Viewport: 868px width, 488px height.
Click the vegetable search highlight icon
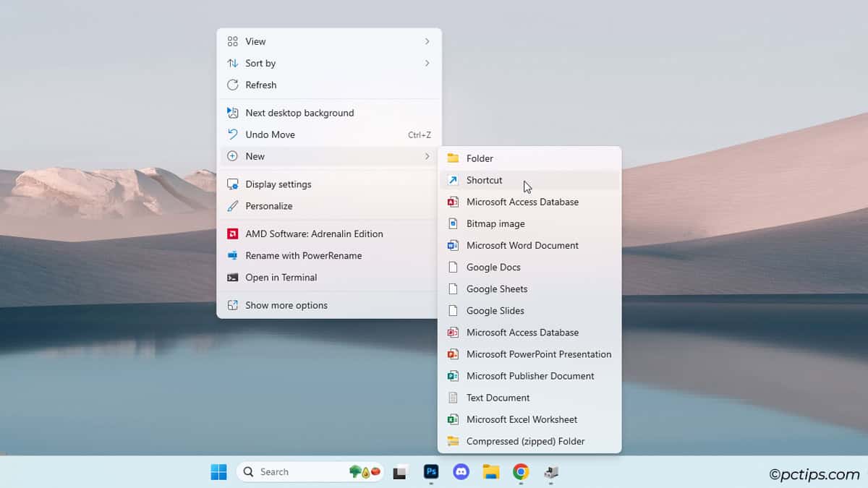[x=365, y=471]
